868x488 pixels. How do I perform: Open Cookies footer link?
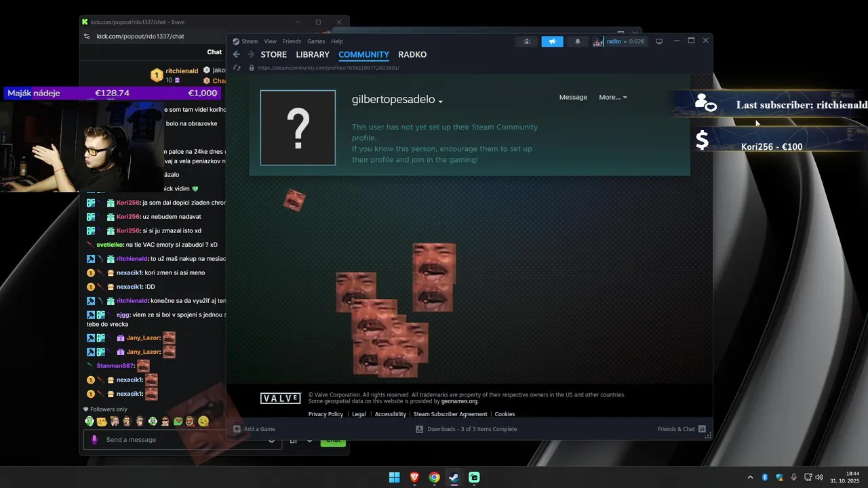click(x=505, y=414)
